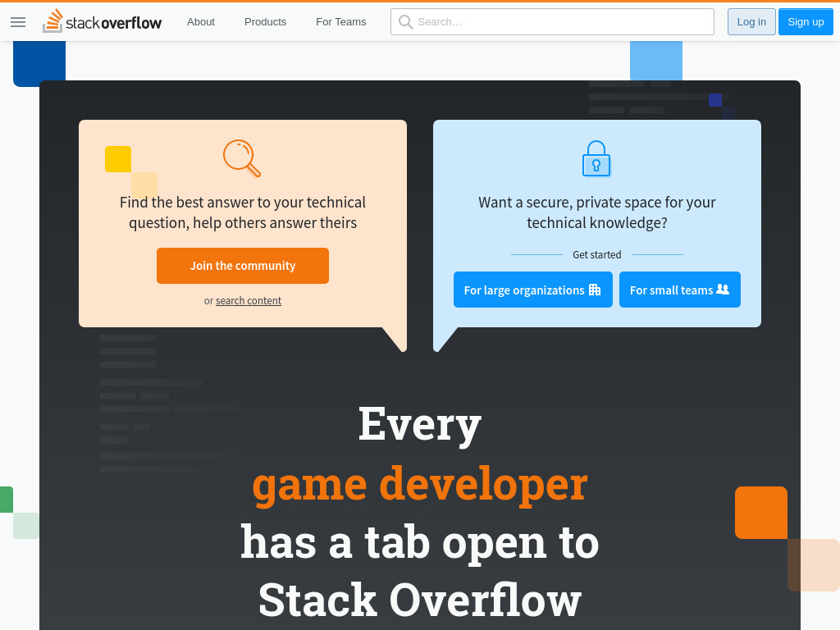The image size is (840, 630).
Task: Click the blue padlock icon
Action: click(596, 158)
